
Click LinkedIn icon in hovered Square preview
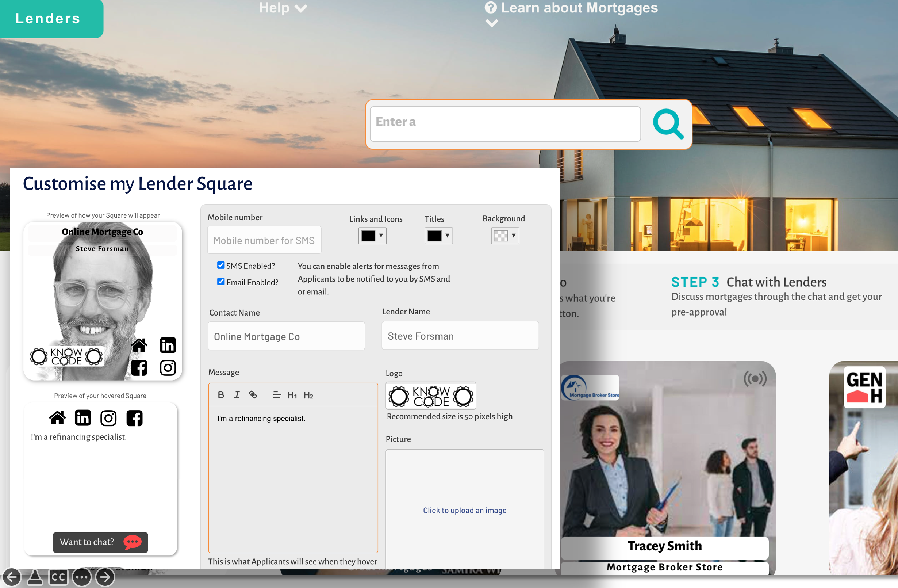coord(82,418)
